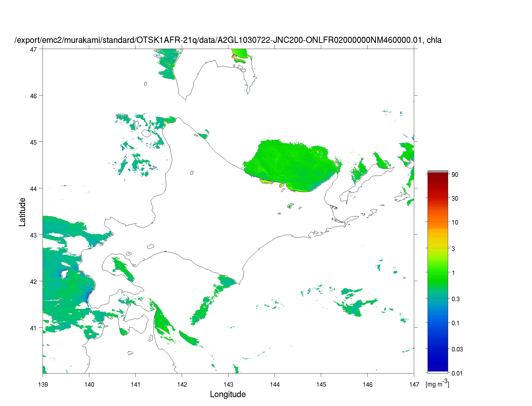Viewport: 532px width, 406px height.
Task: Click colorbar label 30
Action: tap(455, 198)
